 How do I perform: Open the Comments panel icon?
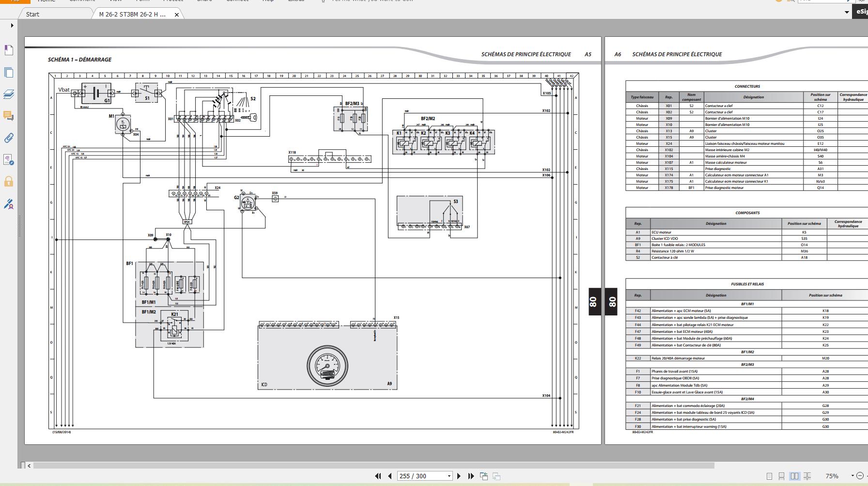pos(8,116)
